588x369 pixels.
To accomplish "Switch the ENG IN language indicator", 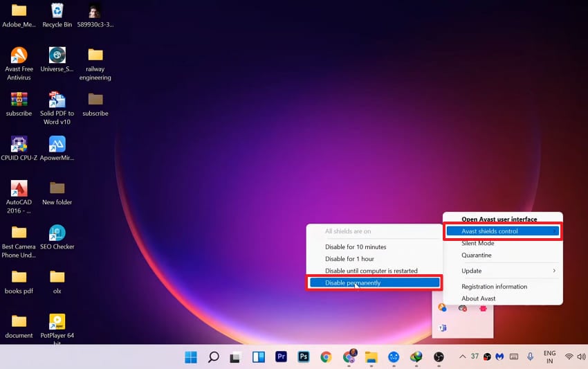I will (550, 357).
